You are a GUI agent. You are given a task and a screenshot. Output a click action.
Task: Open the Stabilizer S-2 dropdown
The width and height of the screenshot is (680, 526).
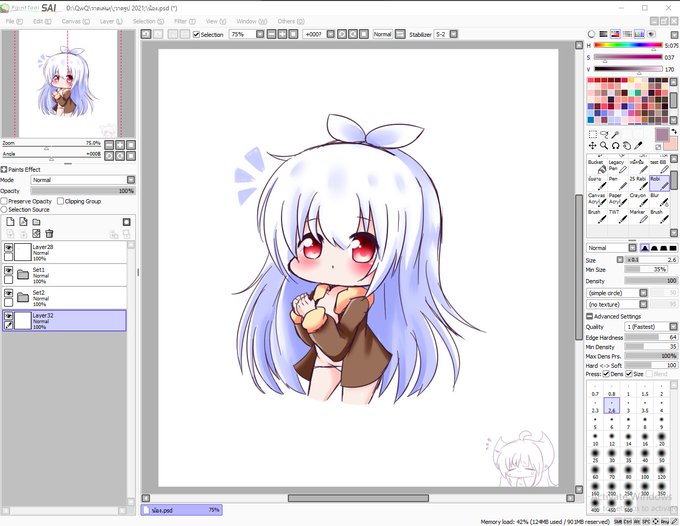click(x=454, y=34)
